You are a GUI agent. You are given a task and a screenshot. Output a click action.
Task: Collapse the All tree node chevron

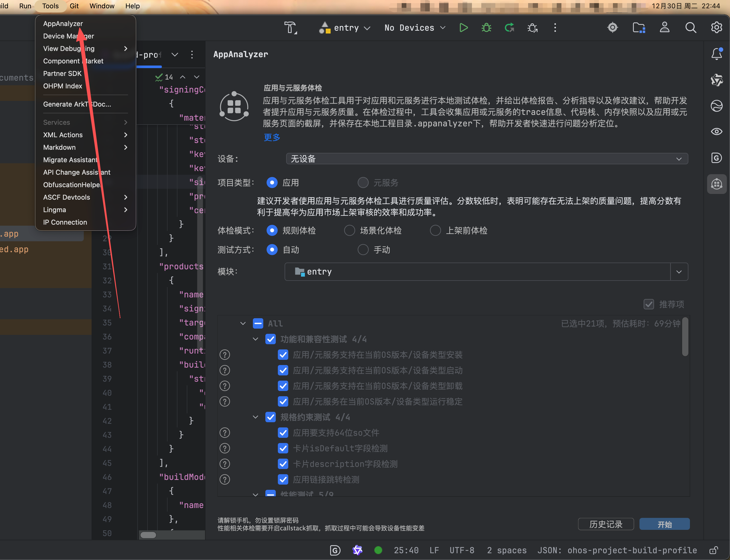243,323
